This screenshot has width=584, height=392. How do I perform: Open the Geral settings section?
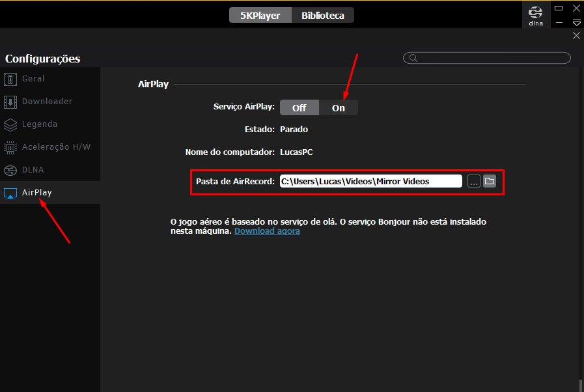tap(33, 79)
